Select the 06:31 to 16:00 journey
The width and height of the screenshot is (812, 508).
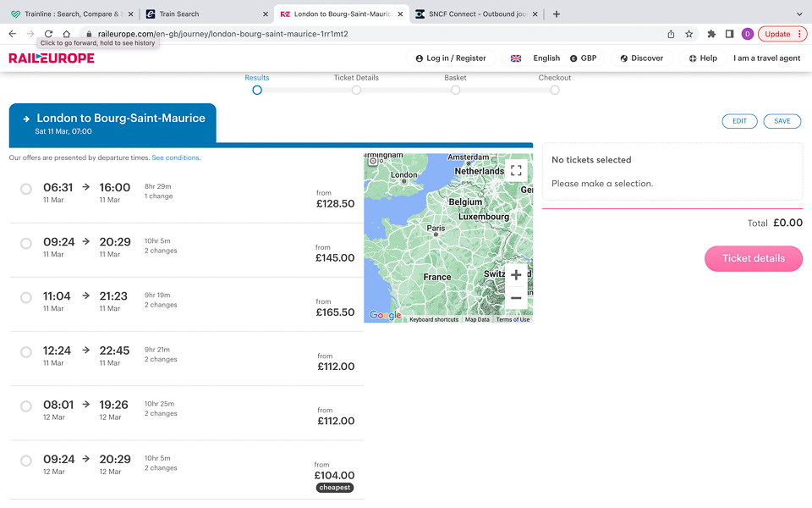[x=26, y=189]
